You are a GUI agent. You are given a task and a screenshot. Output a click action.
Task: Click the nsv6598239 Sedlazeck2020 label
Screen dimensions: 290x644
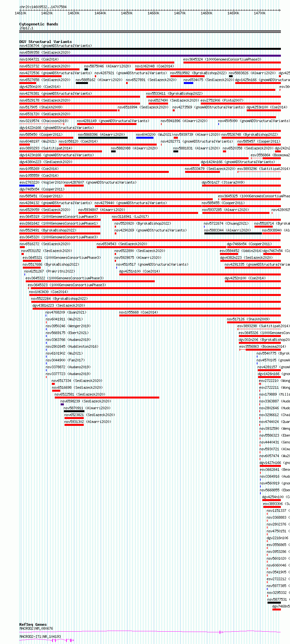(x=86, y=401)
